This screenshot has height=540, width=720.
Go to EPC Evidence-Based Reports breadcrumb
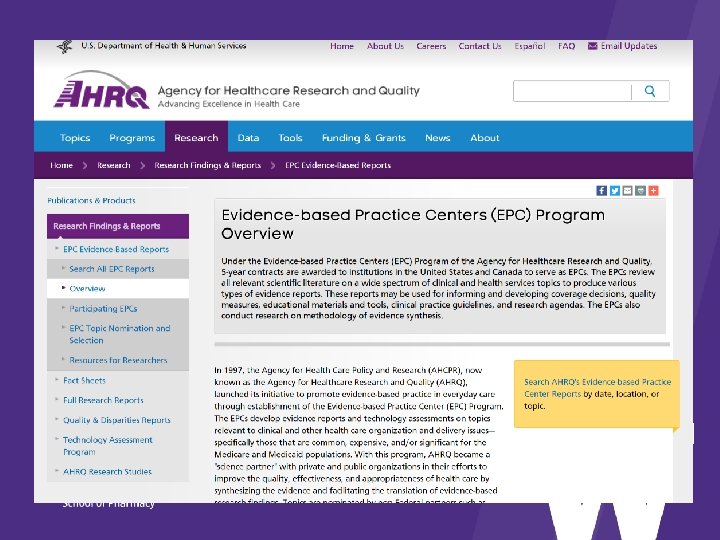tap(338, 165)
